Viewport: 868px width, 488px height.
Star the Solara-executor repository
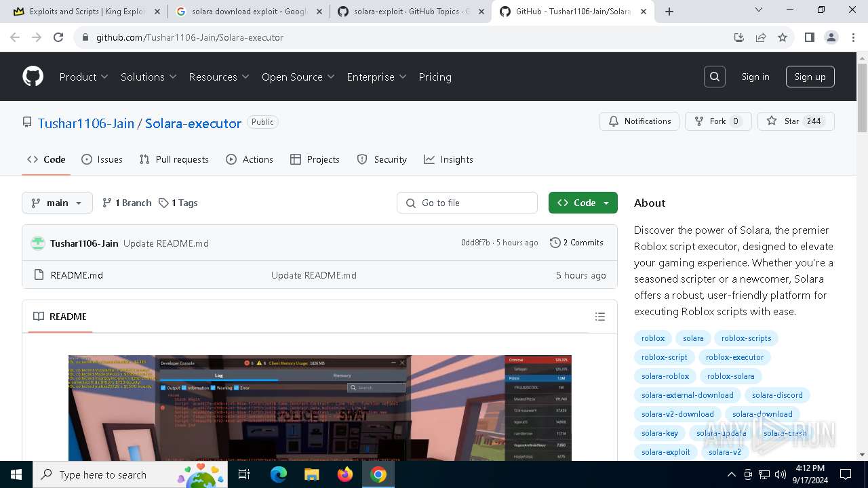point(796,121)
